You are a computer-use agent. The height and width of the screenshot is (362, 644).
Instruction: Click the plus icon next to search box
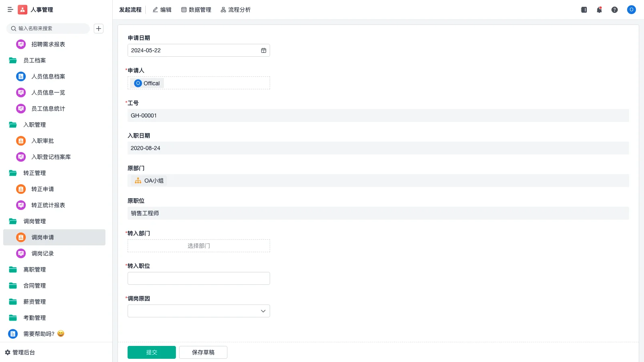click(x=99, y=29)
